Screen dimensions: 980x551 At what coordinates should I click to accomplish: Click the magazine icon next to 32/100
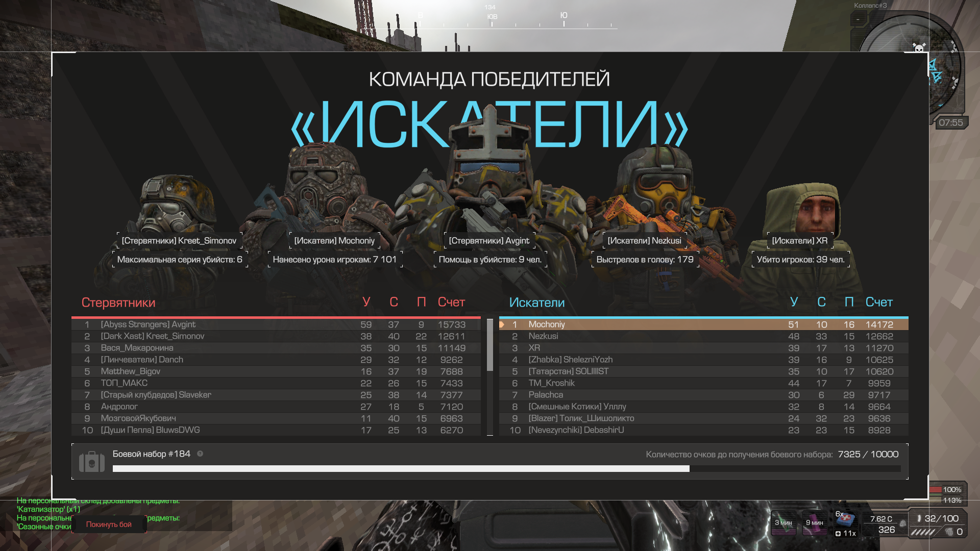pos(919,518)
